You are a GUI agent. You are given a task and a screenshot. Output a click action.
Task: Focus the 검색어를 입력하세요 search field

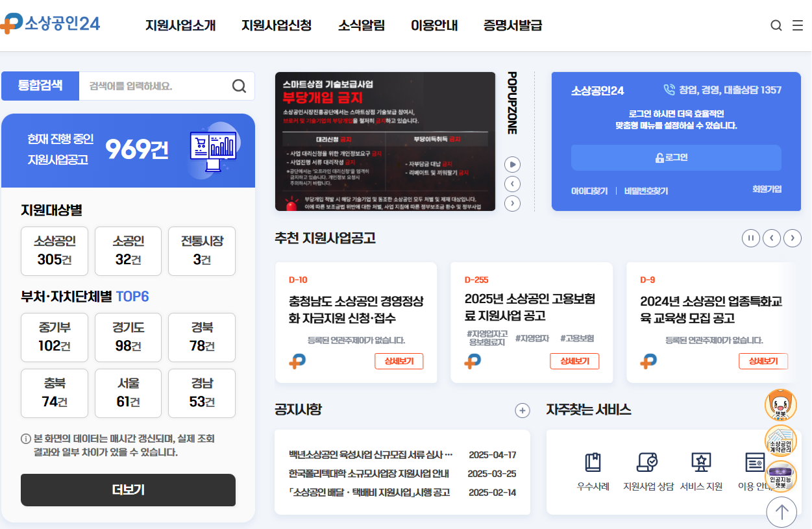pyautogui.click(x=156, y=86)
